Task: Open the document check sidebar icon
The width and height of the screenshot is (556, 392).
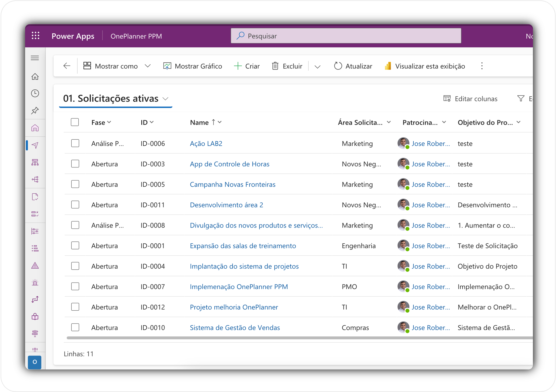Action: click(x=35, y=197)
